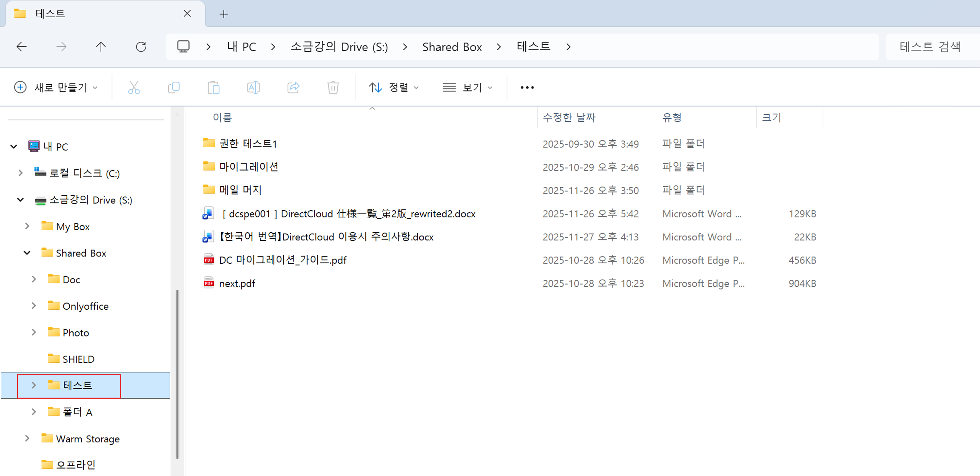Image resolution: width=980 pixels, height=476 pixels.
Task: Click the 테스트 검색 search field
Action: (930, 47)
